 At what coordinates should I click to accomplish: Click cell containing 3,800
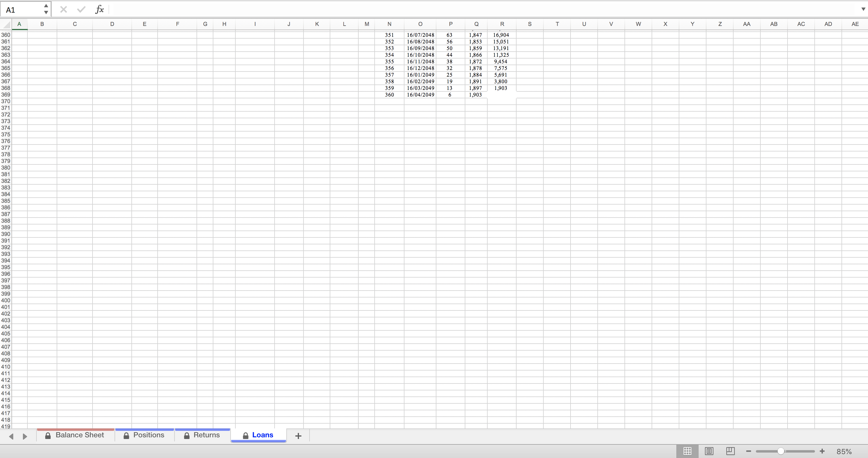pyautogui.click(x=502, y=81)
